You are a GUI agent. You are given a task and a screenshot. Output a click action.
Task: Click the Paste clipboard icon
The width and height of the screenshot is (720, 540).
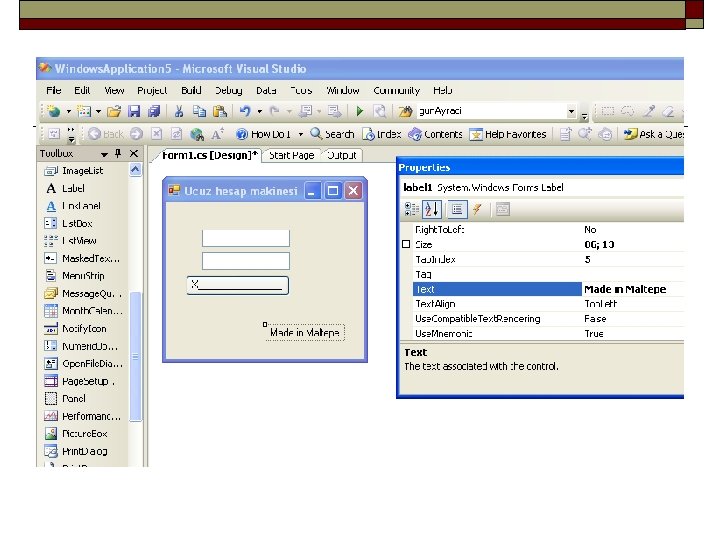(x=220, y=111)
